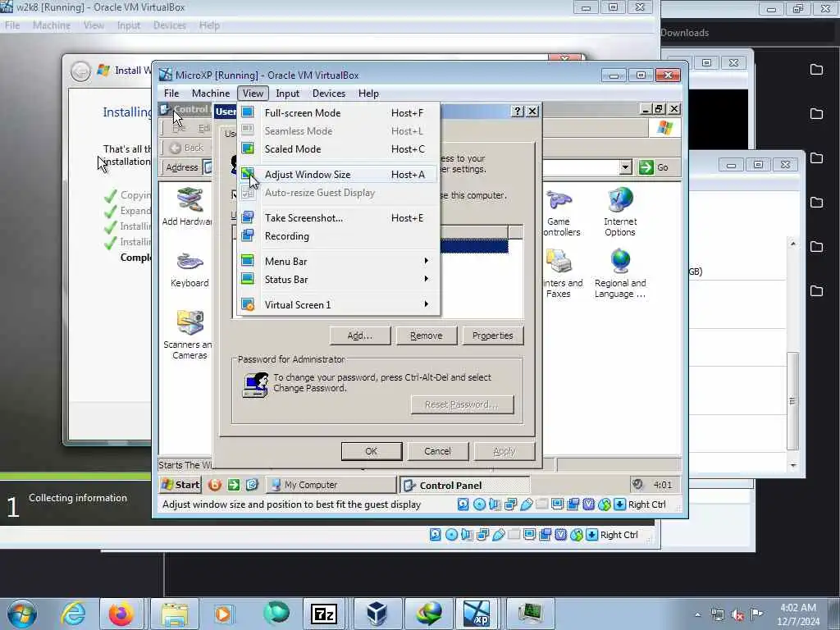Click the recording indicator in MicroXP status bar
The width and height of the screenshot is (840, 630).
(573, 504)
